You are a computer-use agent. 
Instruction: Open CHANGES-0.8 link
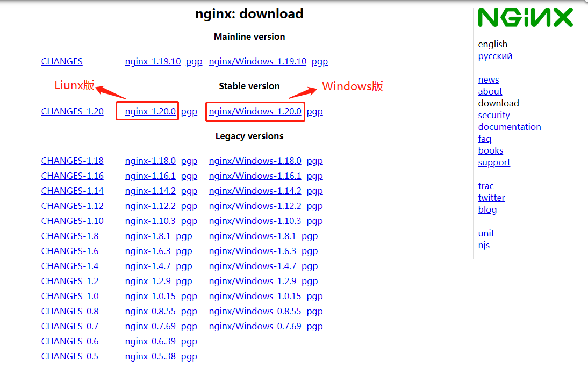pos(70,311)
